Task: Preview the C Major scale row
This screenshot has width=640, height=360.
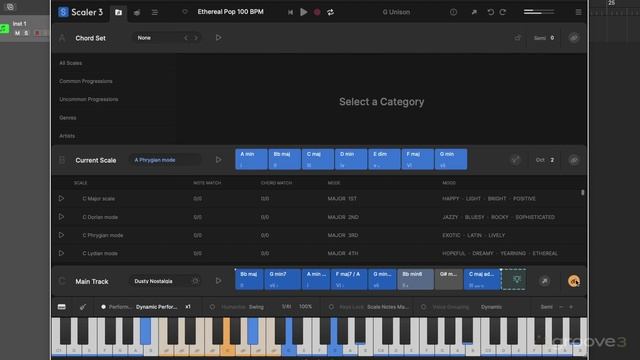Action: [x=61, y=198]
